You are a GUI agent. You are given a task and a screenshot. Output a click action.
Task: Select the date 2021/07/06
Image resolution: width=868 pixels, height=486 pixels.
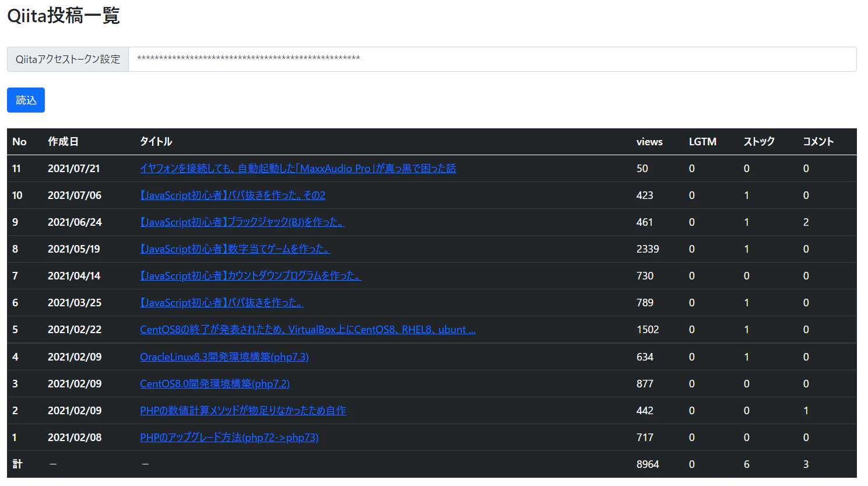tap(75, 195)
